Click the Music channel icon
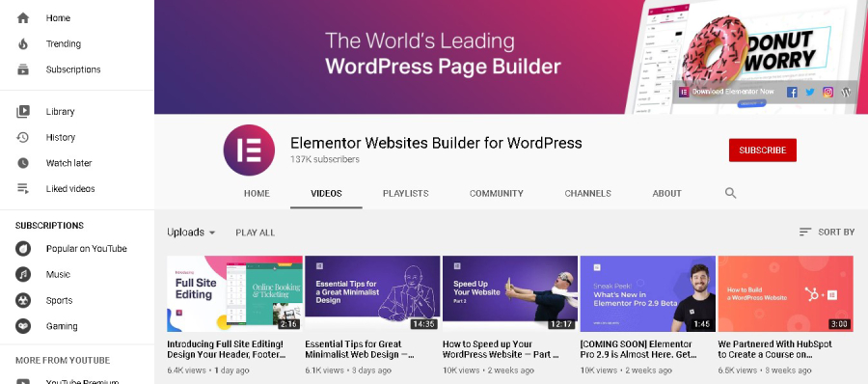The width and height of the screenshot is (868, 384). [23, 274]
